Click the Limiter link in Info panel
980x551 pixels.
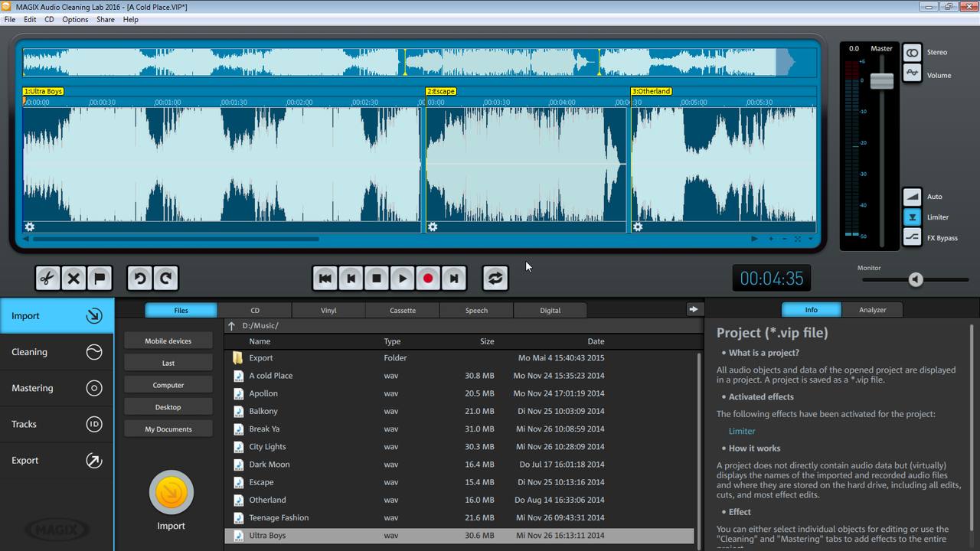tap(742, 431)
